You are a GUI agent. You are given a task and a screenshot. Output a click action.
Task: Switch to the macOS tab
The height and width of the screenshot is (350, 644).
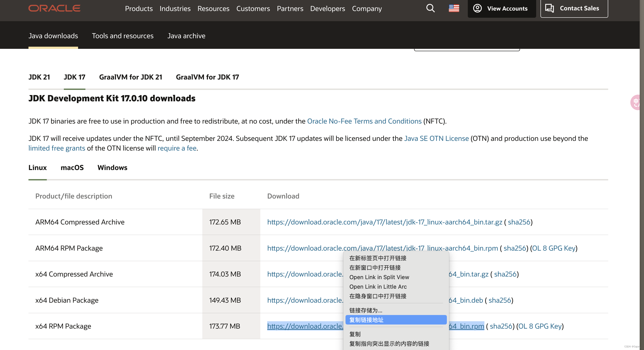72,167
